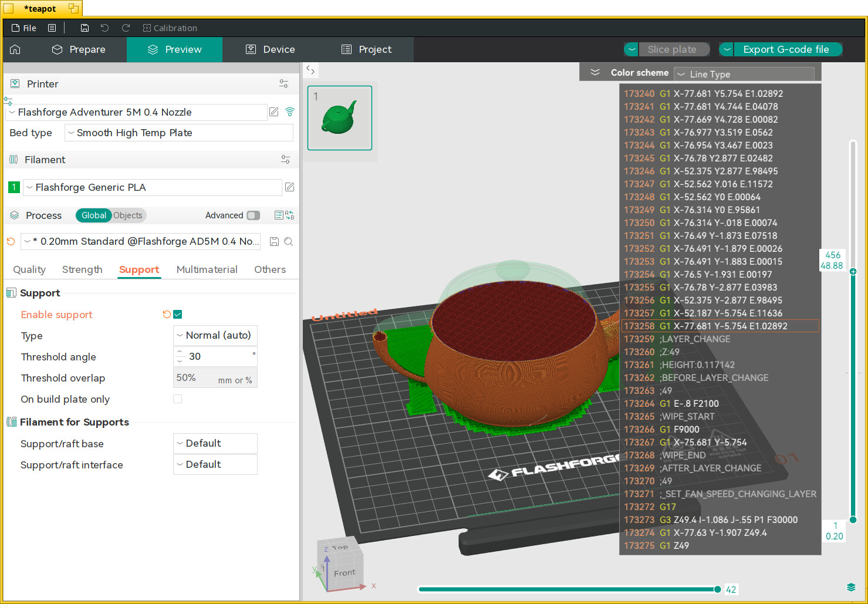Screen dimensions: 868x604
Task: Open the Strength settings tab
Action: [82, 269]
